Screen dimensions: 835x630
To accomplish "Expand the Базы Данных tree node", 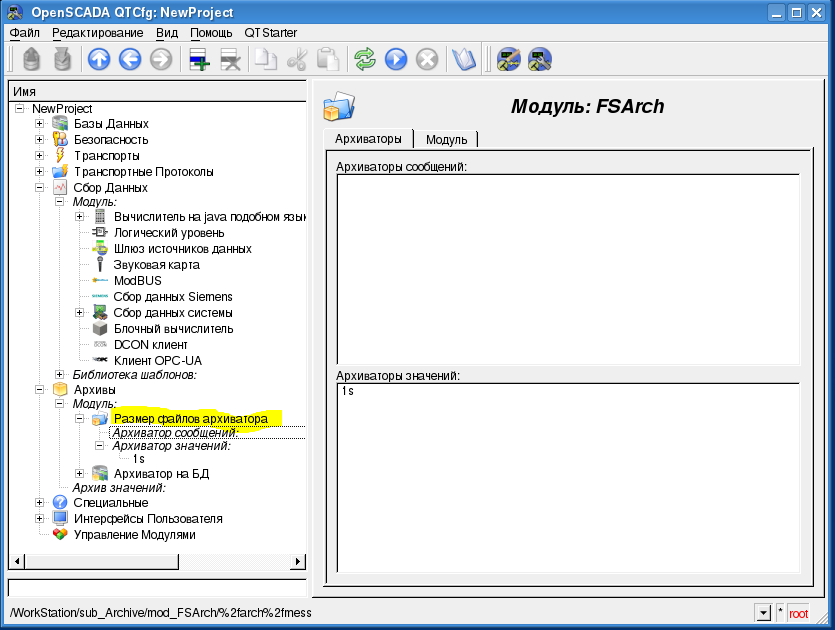I will [x=40, y=124].
